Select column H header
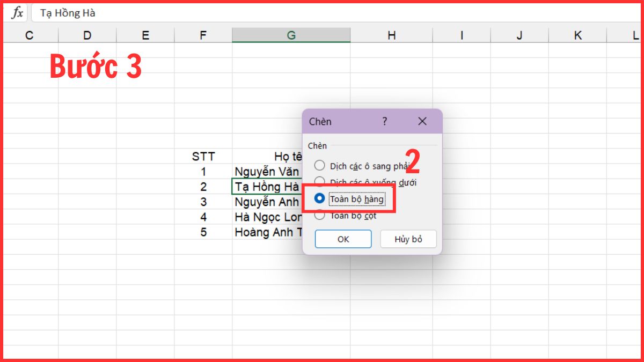Screen dimensions: 644x362 point(391,35)
